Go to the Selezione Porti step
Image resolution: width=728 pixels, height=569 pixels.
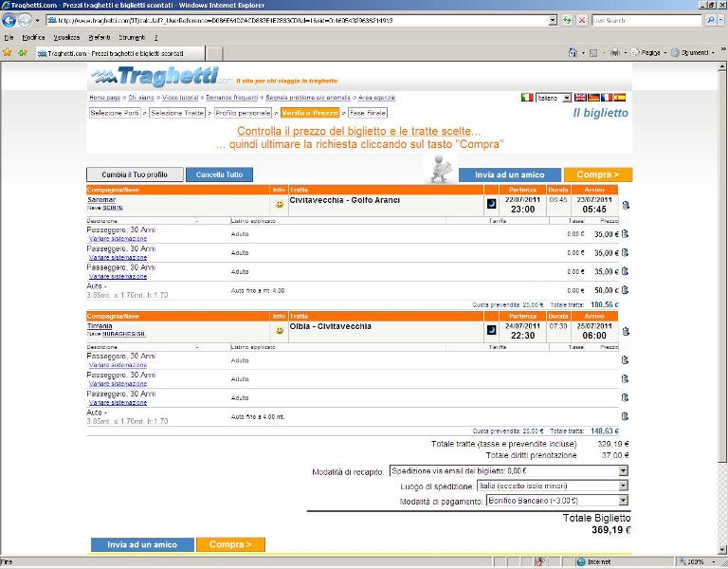click(115, 113)
